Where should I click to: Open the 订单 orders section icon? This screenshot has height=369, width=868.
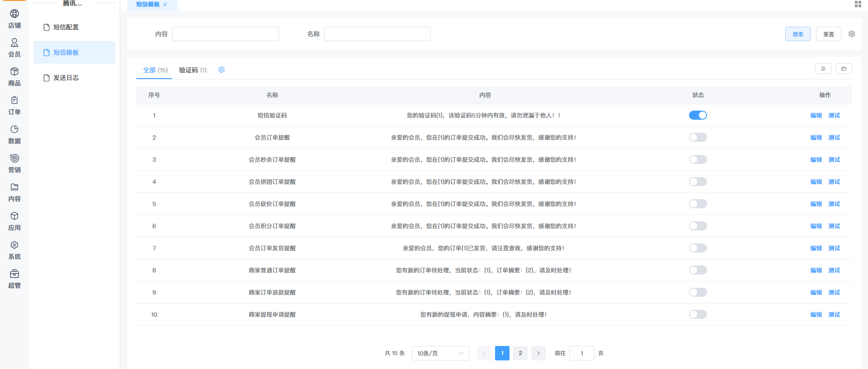tap(14, 100)
